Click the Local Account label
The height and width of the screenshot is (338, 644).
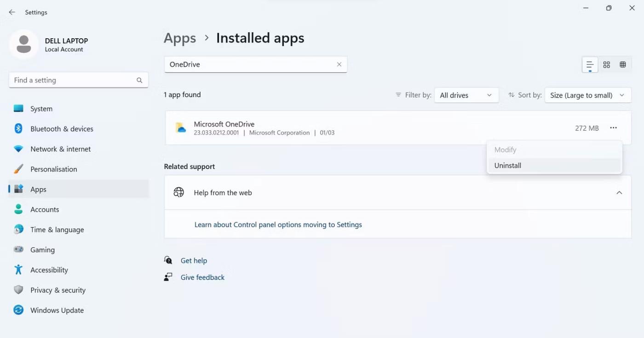pos(64,49)
